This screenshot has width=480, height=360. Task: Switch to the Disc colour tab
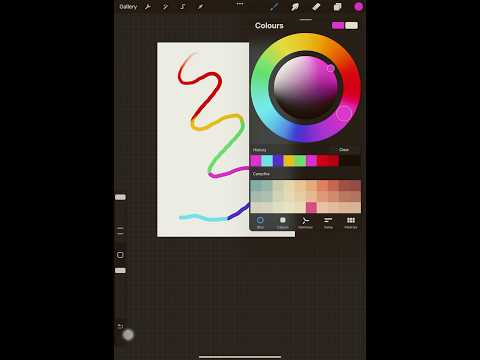click(260, 222)
